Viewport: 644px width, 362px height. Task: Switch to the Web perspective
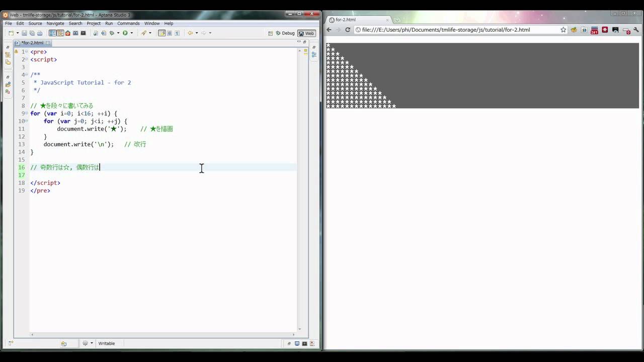(306, 33)
